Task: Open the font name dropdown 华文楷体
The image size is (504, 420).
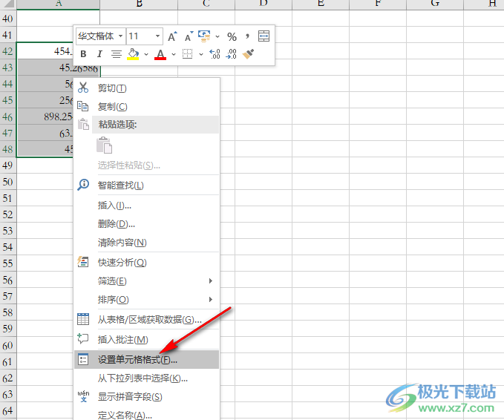Action: (x=120, y=36)
